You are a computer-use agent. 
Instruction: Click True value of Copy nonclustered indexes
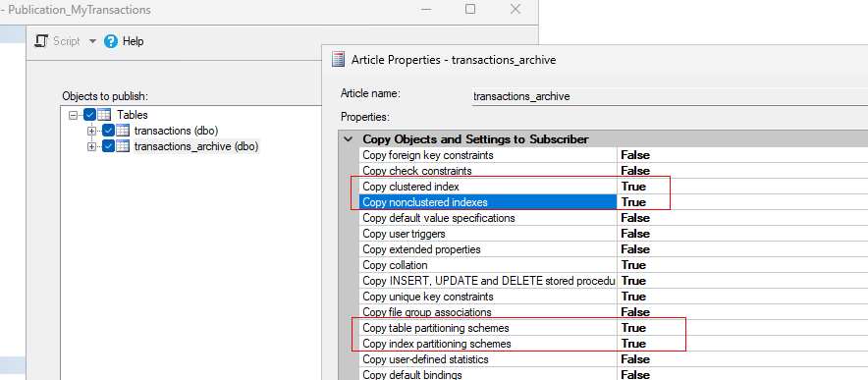[x=633, y=202]
